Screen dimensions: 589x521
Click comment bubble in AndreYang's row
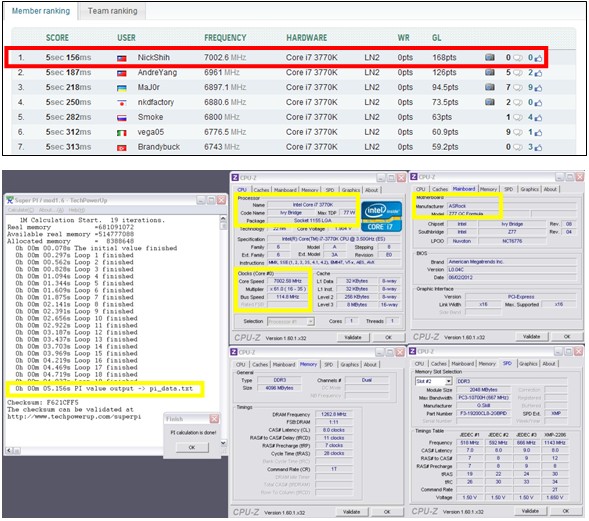click(518, 72)
